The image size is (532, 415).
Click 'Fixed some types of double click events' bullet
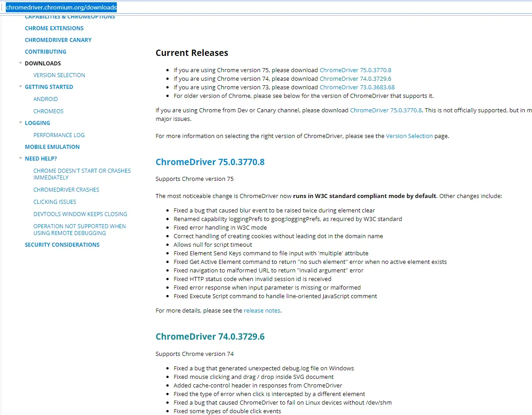(x=227, y=411)
